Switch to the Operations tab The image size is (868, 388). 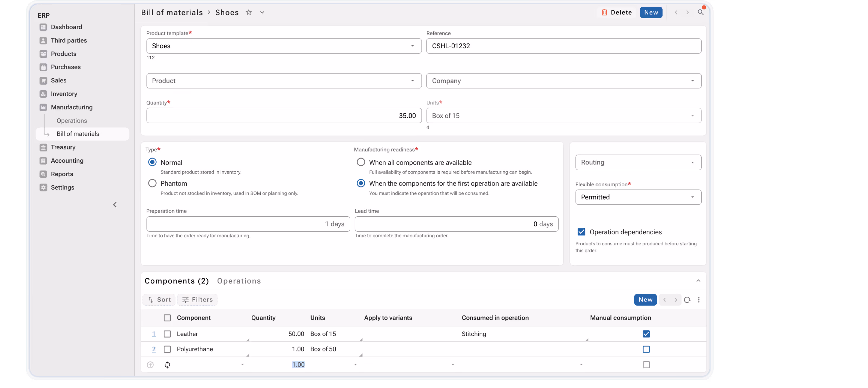[239, 281]
